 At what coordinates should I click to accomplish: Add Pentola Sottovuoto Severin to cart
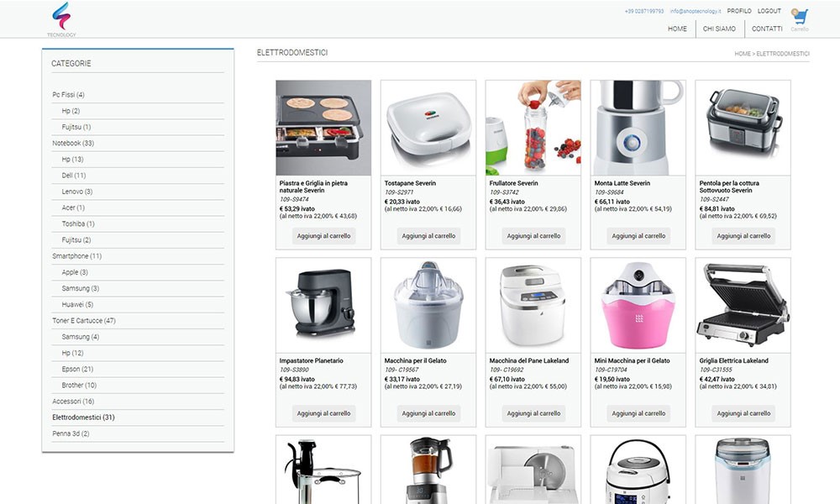coord(743,236)
